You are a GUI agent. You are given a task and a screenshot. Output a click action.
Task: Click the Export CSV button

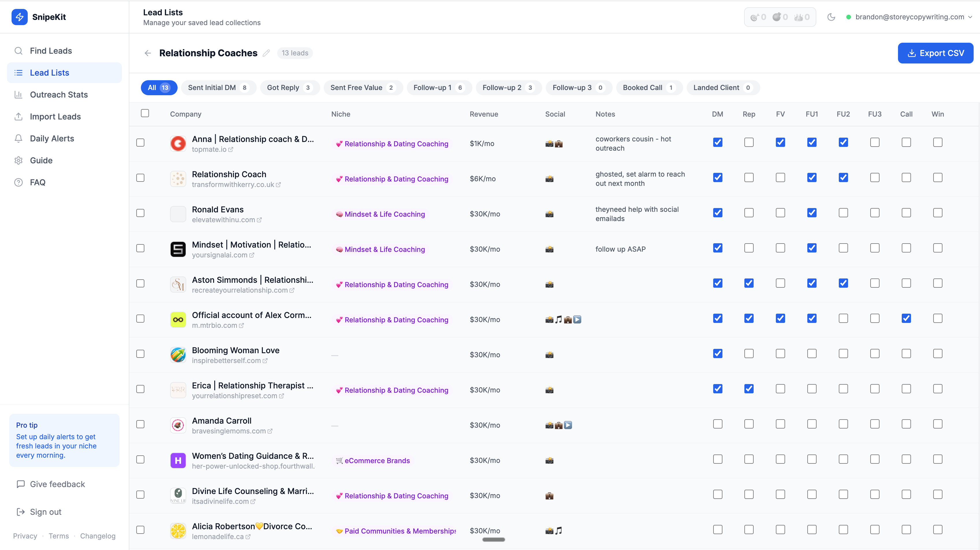coord(936,53)
